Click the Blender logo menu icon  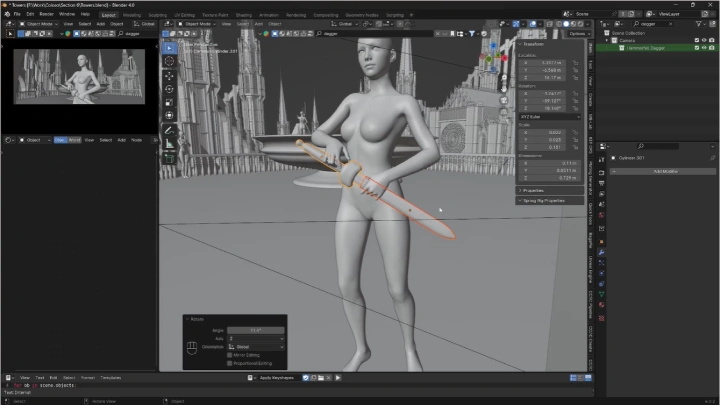point(7,14)
